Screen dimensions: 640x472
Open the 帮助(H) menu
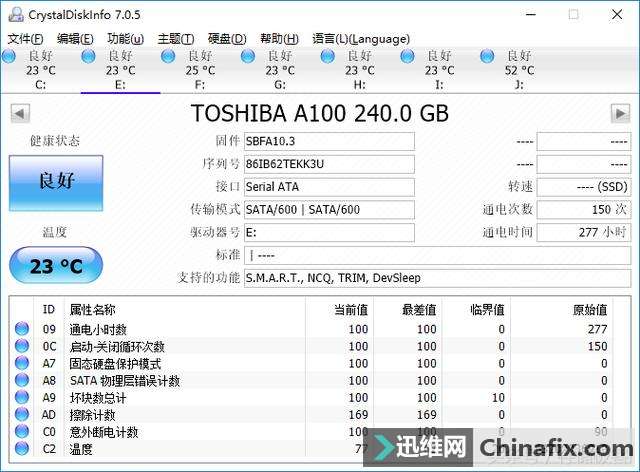coord(279,39)
